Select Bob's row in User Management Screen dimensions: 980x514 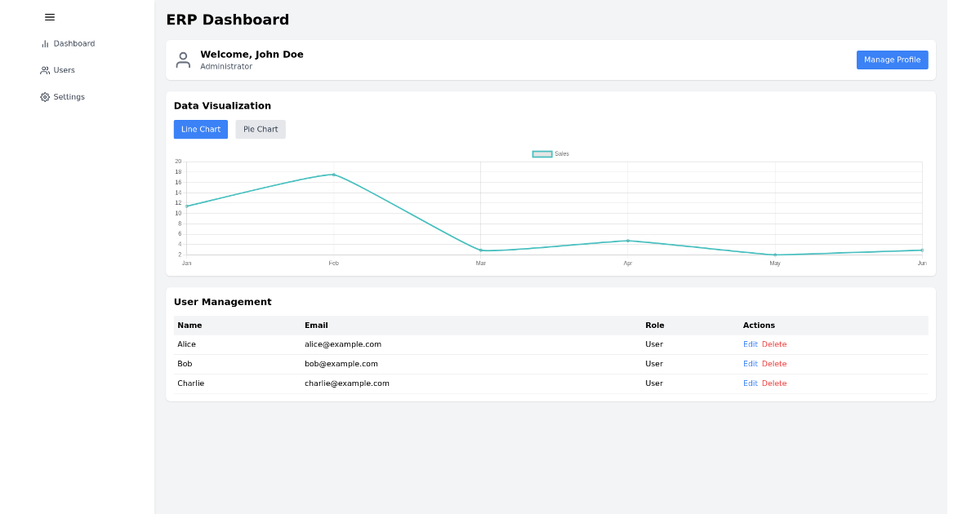click(408, 363)
